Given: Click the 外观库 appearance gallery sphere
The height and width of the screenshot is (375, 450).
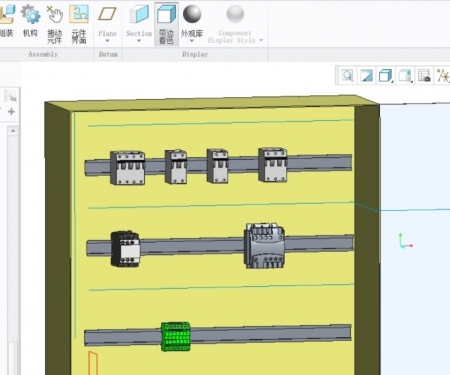Looking at the screenshot, I should (192, 14).
